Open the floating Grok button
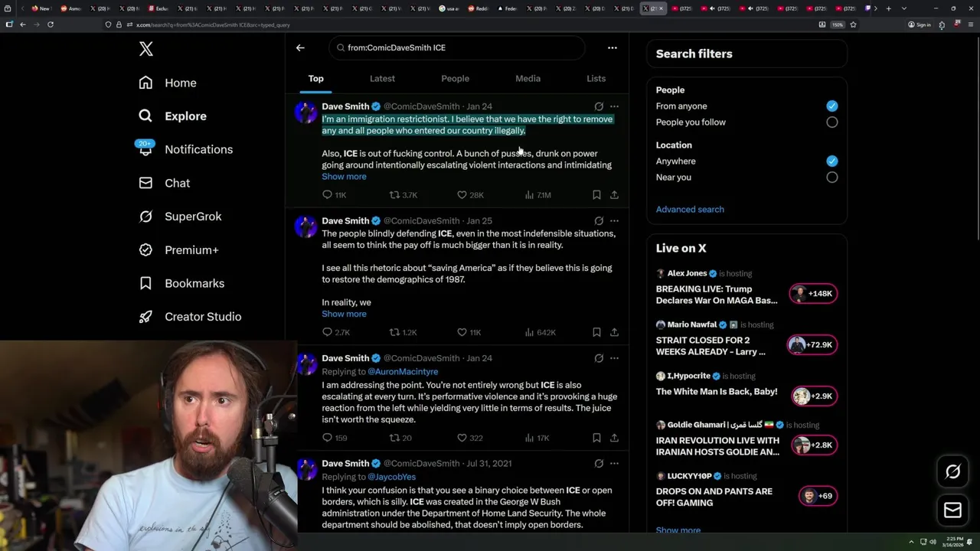This screenshot has height=551, width=980. coord(952,472)
